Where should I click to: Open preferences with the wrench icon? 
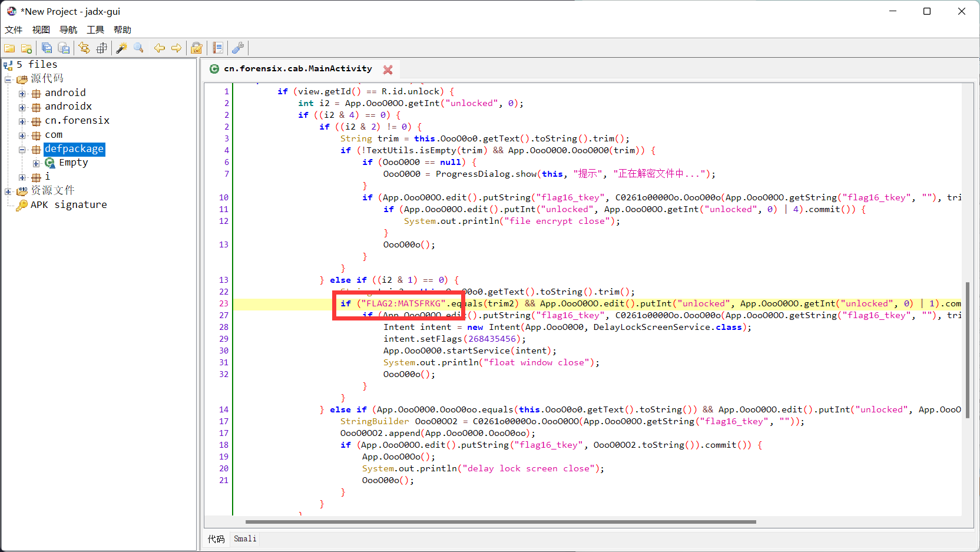click(x=239, y=48)
